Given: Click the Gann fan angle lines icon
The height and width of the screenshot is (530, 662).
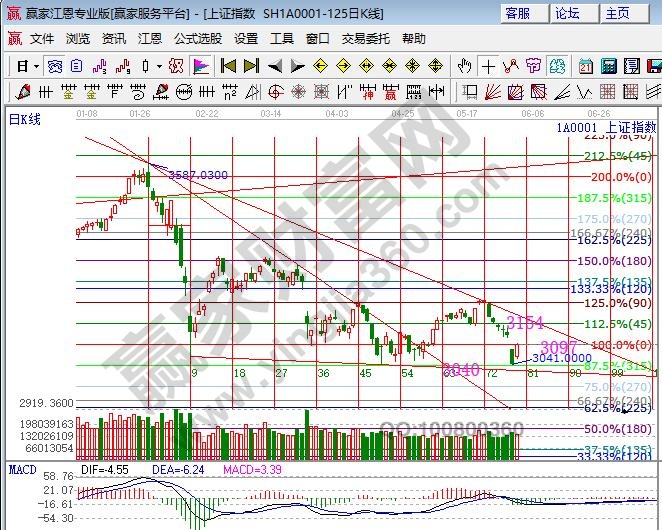Looking at the screenshot, I should point(493,92).
